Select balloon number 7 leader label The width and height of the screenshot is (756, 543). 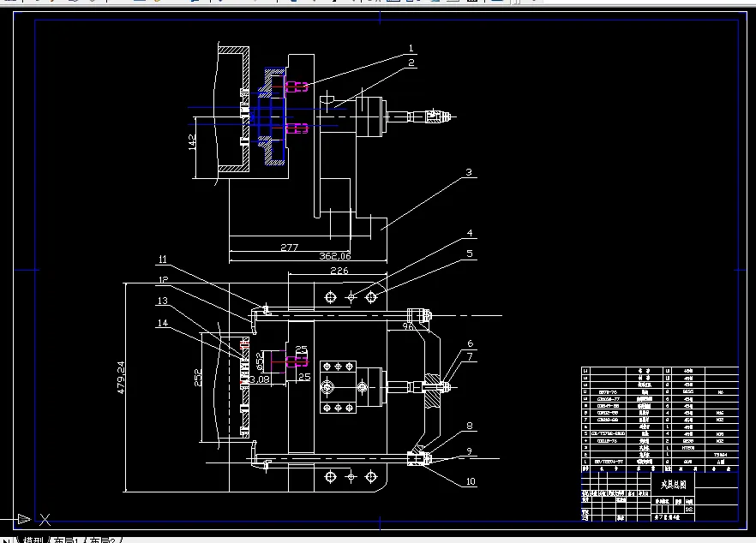470,356
